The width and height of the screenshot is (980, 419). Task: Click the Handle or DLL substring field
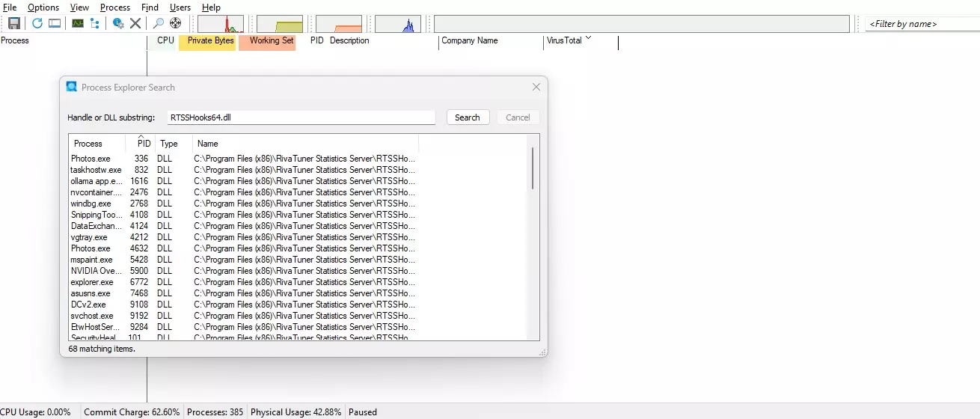click(301, 117)
